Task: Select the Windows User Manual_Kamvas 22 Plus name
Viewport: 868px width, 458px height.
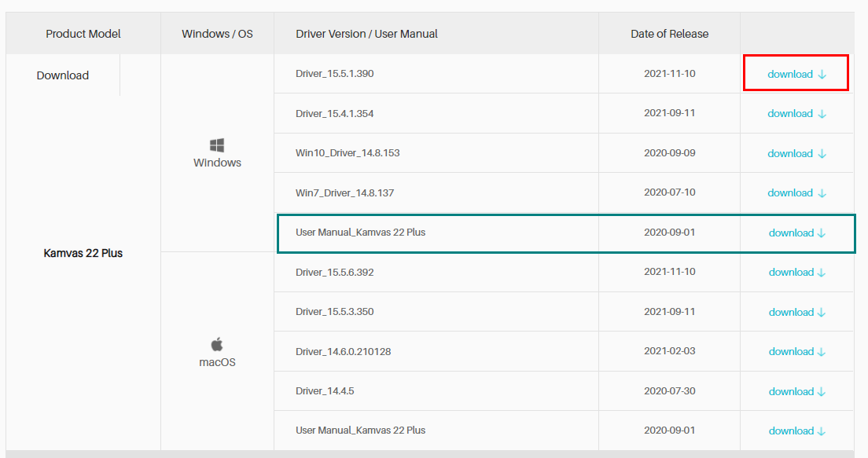Action: (x=360, y=233)
